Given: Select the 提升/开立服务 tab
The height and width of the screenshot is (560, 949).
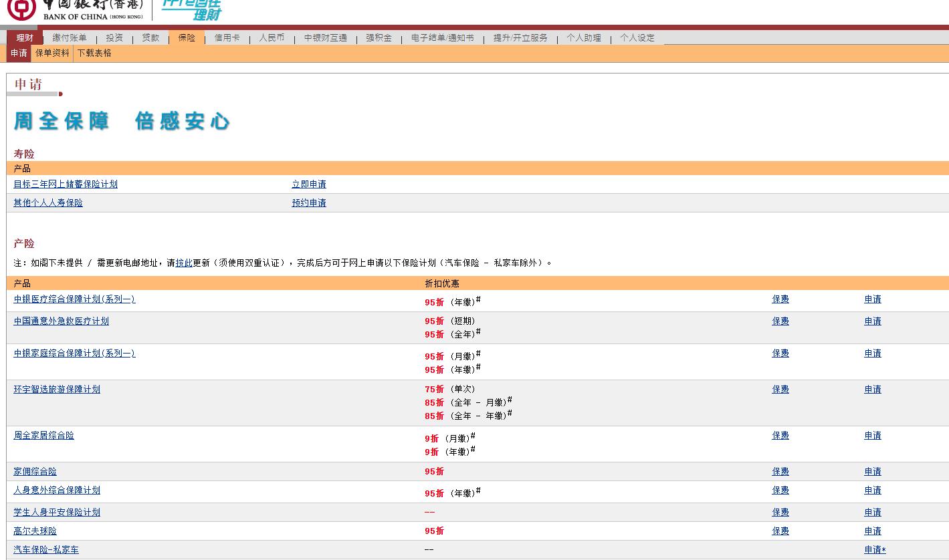Looking at the screenshot, I should [520, 38].
